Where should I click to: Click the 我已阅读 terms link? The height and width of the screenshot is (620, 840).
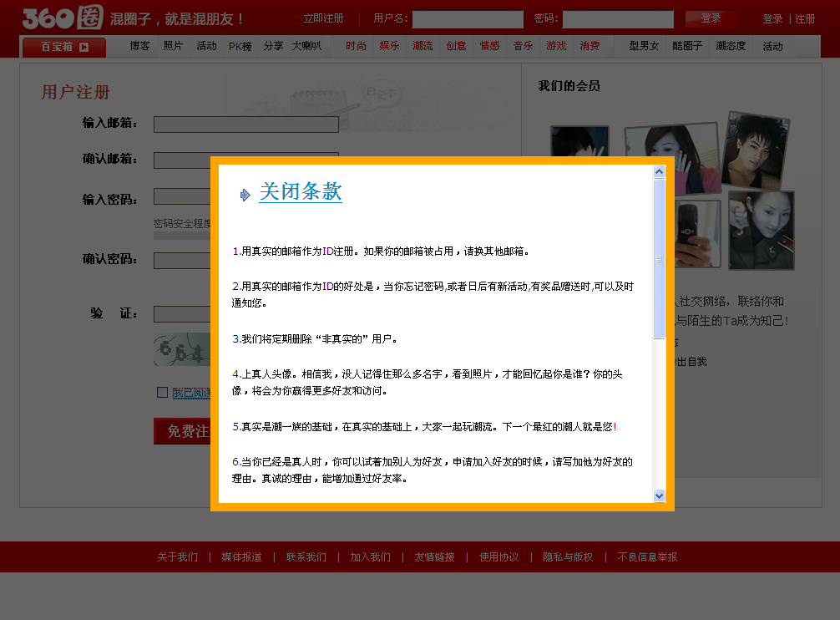click(191, 393)
